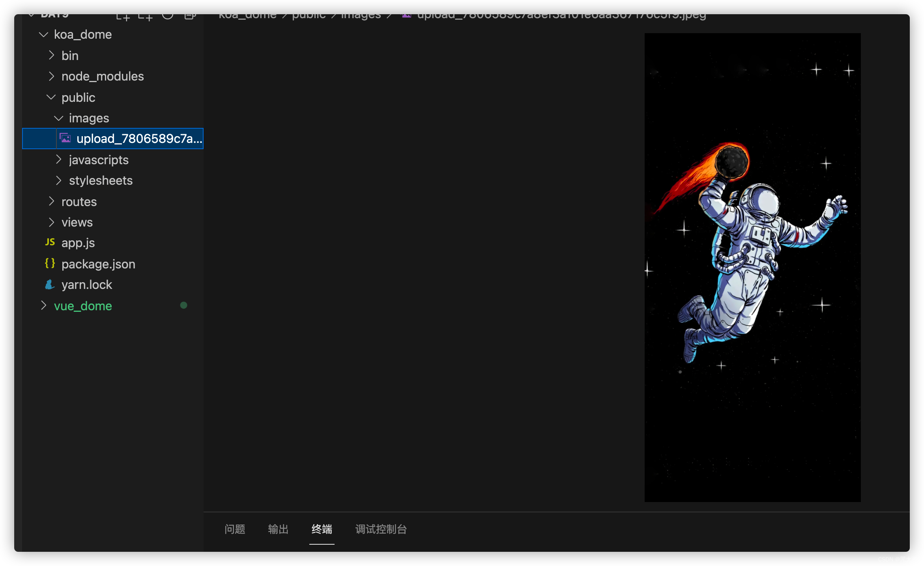
Task: Click the astronaut image preview
Action: 752,267
